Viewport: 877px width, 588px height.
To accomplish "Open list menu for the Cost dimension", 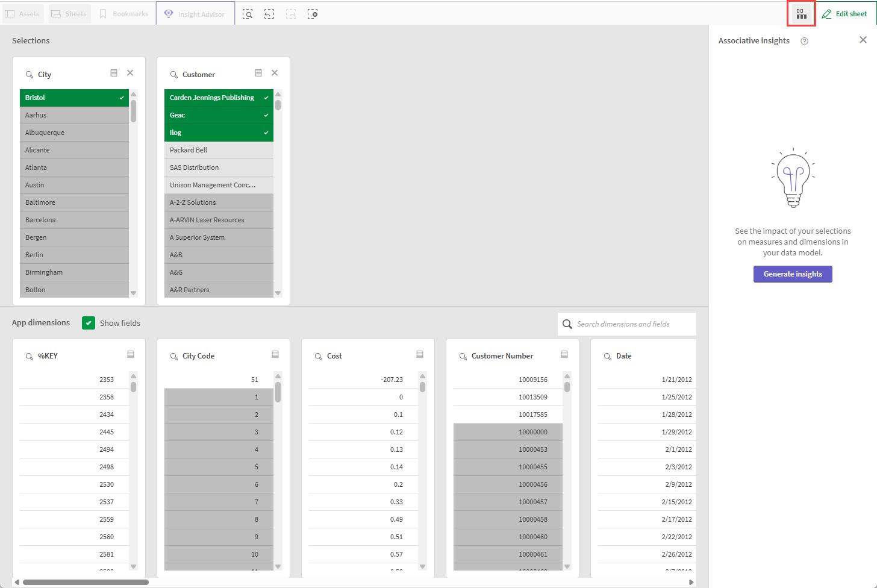I will (420, 355).
